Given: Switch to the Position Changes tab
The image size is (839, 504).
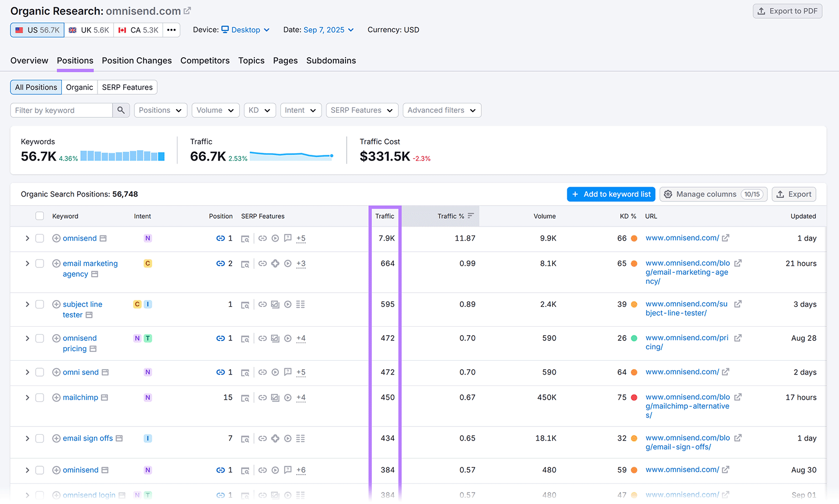Looking at the screenshot, I should [136, 61].
